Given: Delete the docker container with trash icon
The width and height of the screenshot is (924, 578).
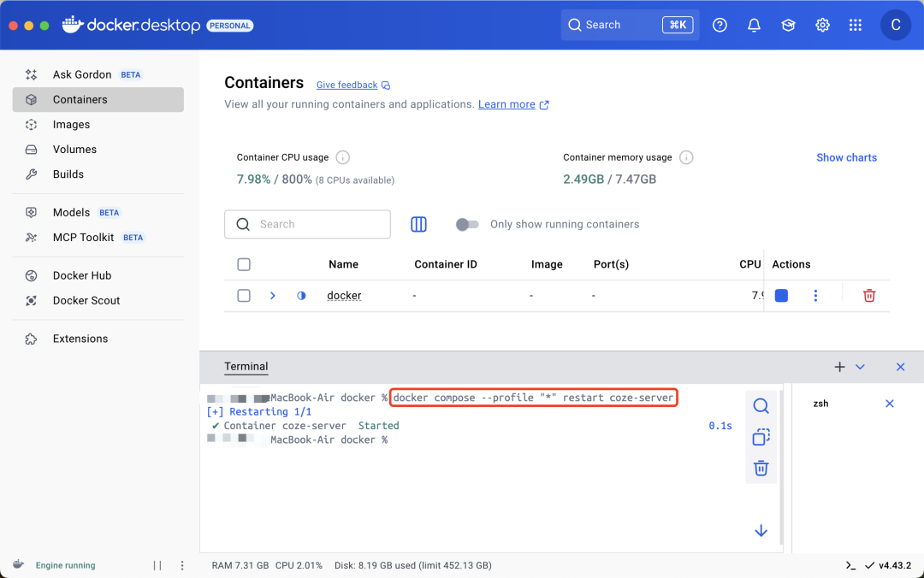Looking at the screenshot, I should click(x=869, y=296).
